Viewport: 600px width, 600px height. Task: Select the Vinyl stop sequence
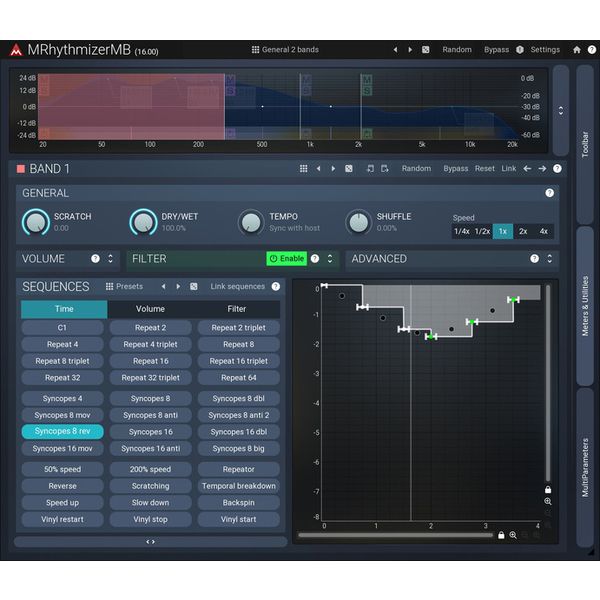[x=150, y=519]
